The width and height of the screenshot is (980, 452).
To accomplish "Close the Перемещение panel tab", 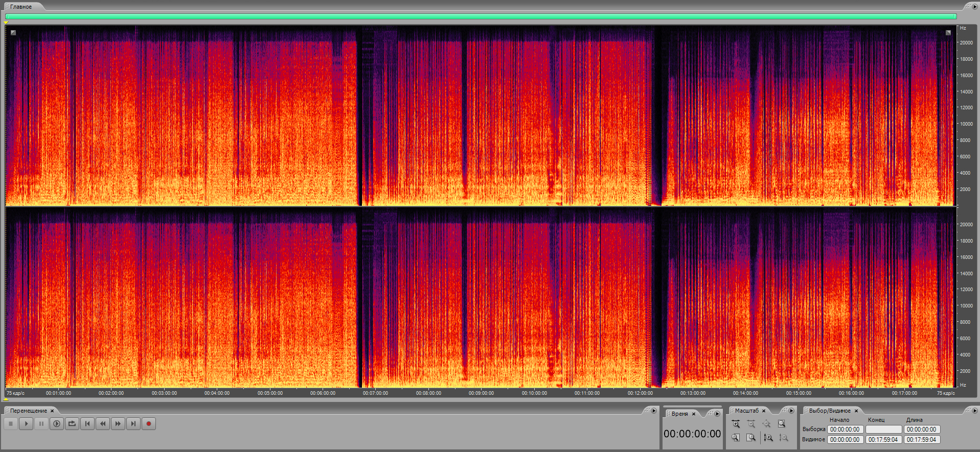I will coord(52,411).
